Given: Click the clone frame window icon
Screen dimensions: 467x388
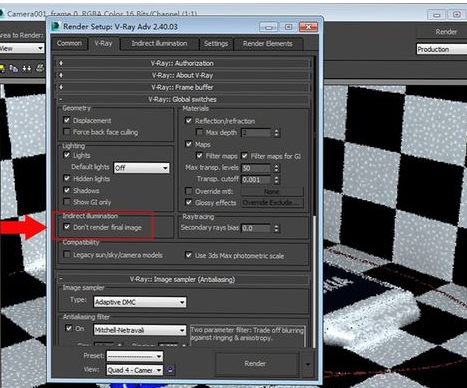Looking at the screenshot, I should point(13,68).
